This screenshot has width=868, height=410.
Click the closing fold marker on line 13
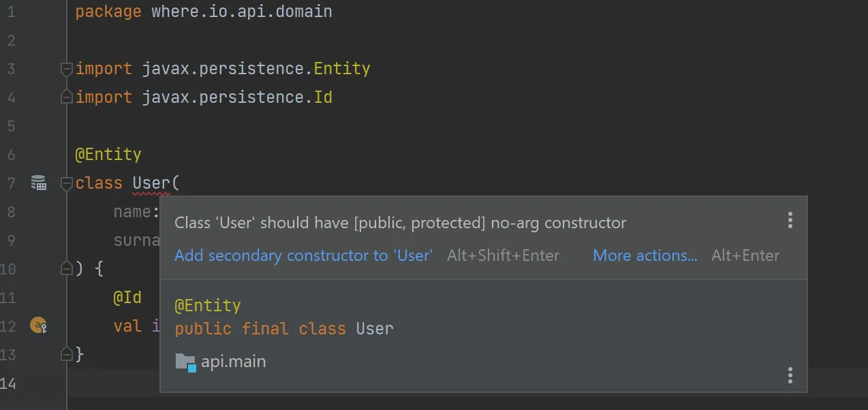(x=66, y=355)
